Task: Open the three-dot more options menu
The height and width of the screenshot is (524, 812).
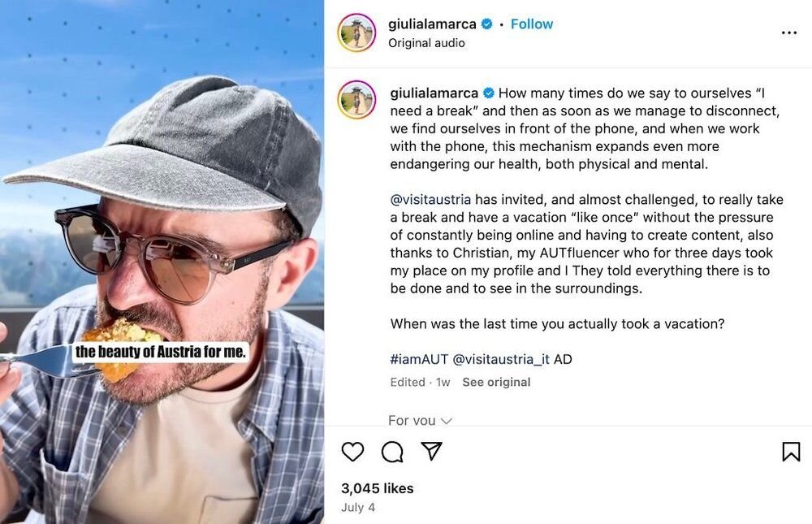Action: click(788, 32)
